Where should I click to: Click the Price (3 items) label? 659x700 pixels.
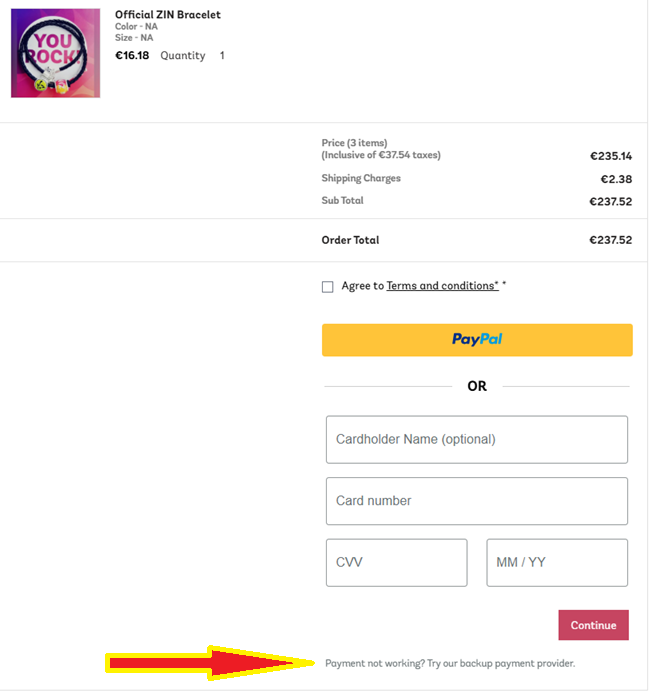click(354, 143)
